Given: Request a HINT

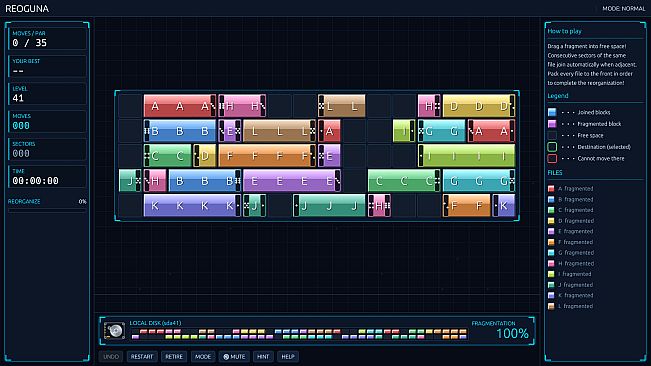Looking at the screenshot, I should coord(263,356).
